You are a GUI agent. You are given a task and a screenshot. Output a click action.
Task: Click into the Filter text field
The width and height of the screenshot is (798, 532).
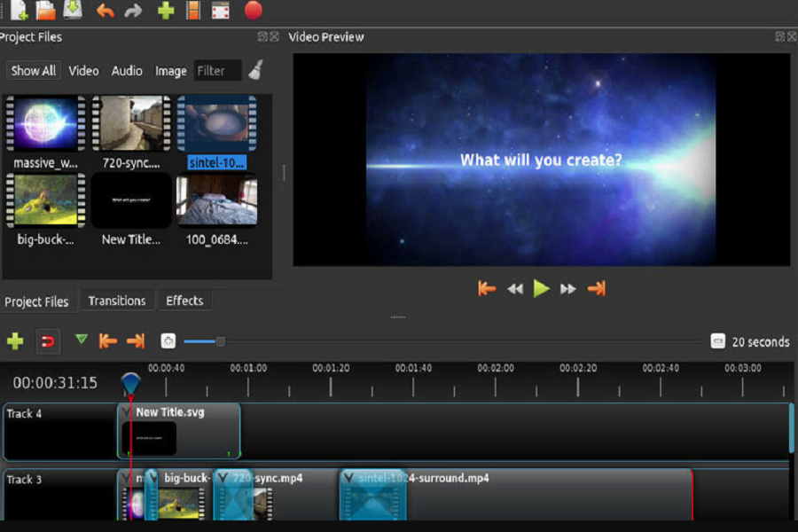218,70
